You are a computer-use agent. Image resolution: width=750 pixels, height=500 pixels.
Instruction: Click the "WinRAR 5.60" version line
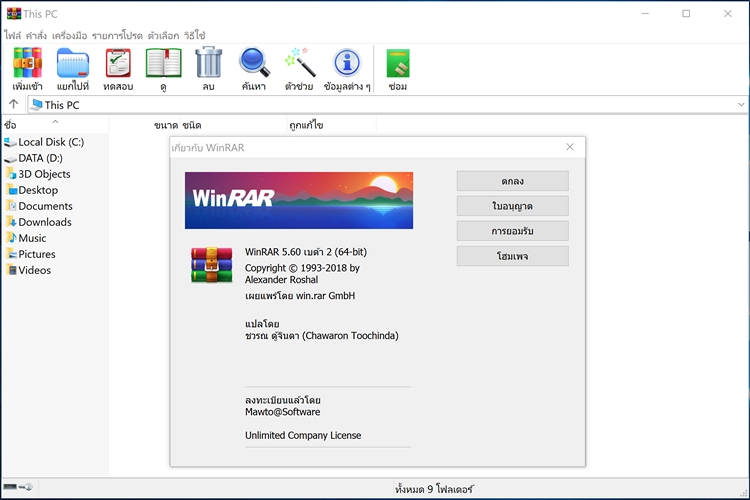point(306,252)
